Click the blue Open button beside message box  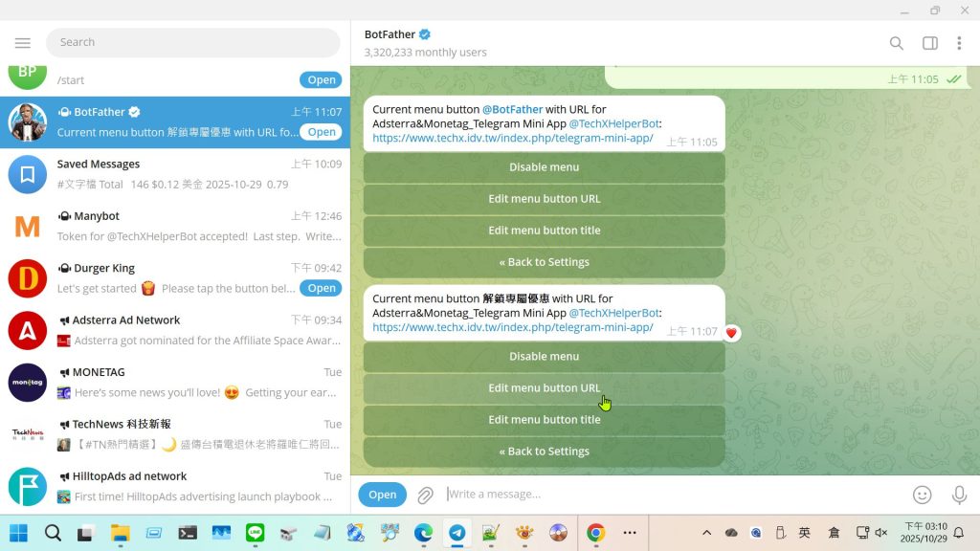pyautogui.click(x=382, y=495)
